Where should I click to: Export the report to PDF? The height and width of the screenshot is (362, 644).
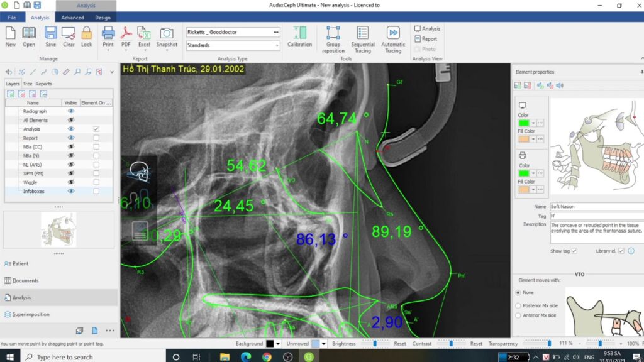tap(126, 33)
